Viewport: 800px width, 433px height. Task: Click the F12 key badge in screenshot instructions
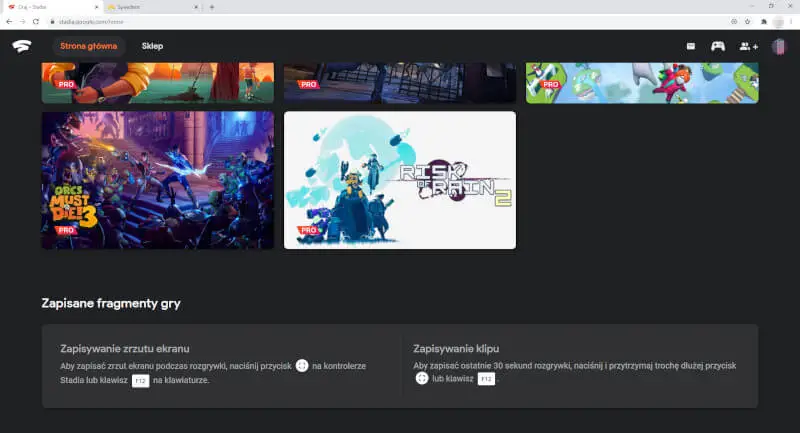pos(140,380)
